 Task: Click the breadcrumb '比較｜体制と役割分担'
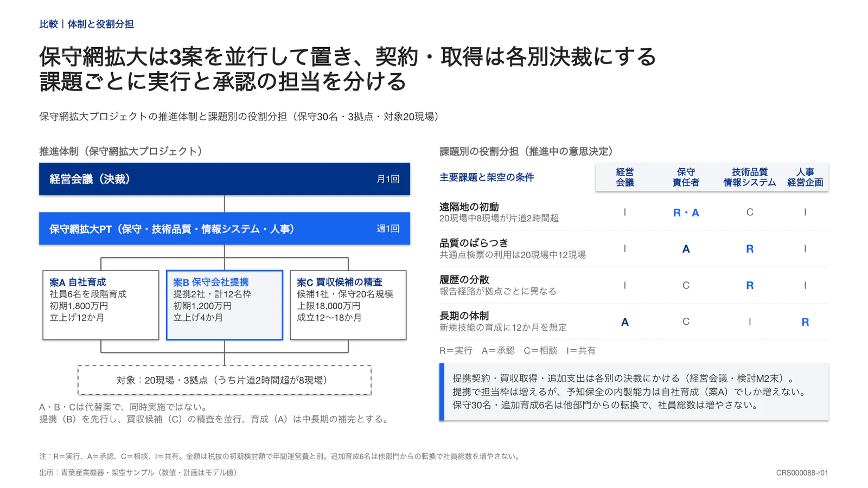pos(86,24)
